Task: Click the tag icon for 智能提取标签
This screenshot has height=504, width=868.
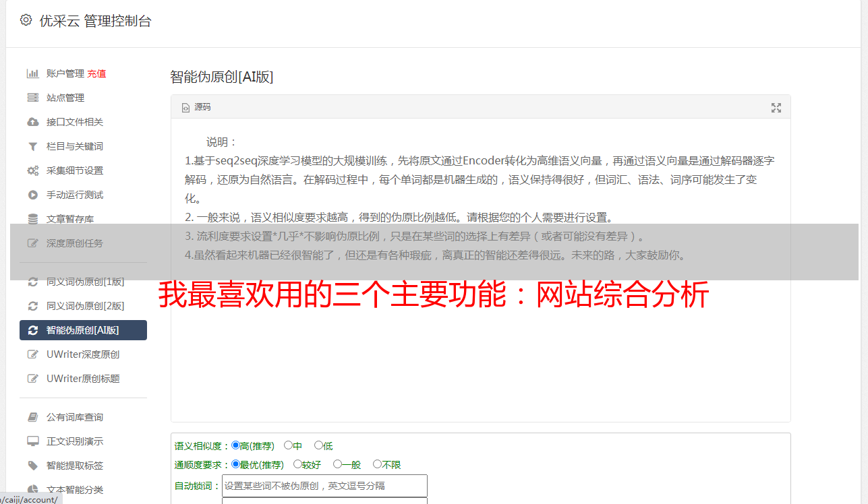Action: click(32, 466)
